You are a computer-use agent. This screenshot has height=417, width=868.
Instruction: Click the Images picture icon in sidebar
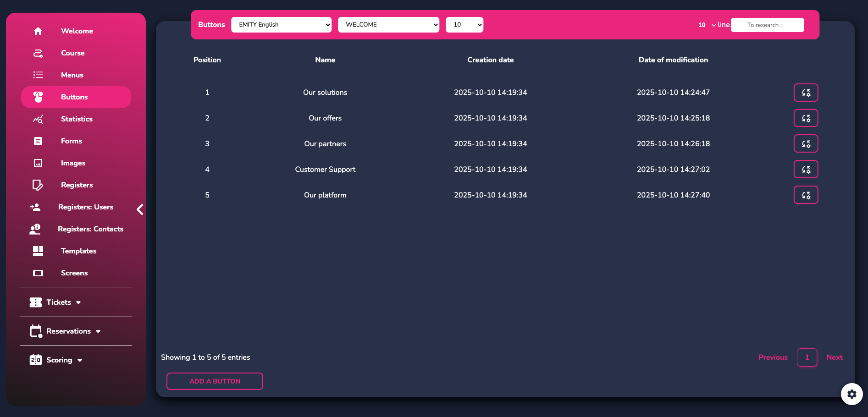point(38,163)
